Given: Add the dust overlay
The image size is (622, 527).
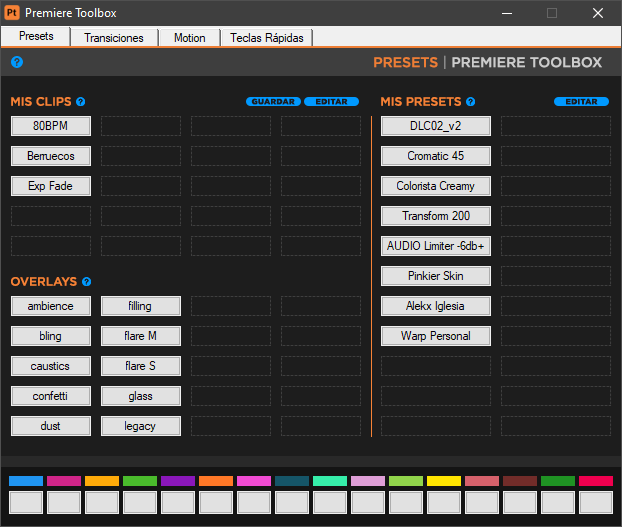Looking at the screenshot, I should click(x=51, y=426).
